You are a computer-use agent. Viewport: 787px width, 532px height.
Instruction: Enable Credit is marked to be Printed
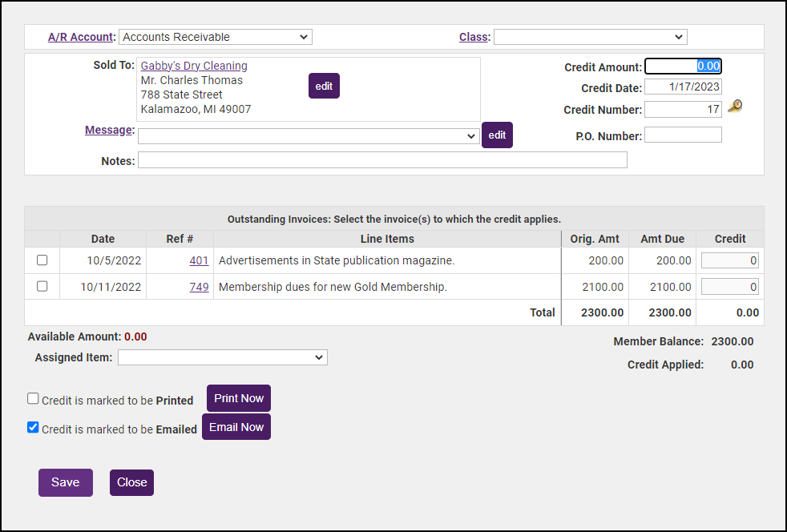[x=33, y=398]
